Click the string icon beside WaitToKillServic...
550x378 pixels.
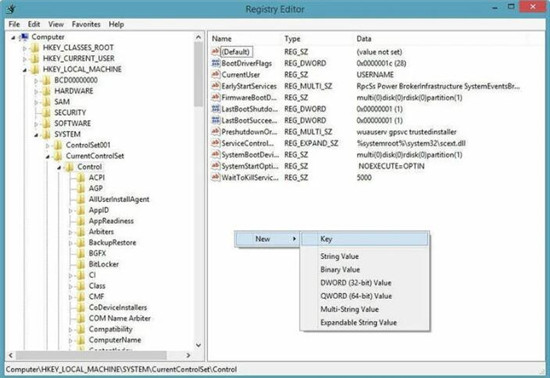click(x=216, y=177)
